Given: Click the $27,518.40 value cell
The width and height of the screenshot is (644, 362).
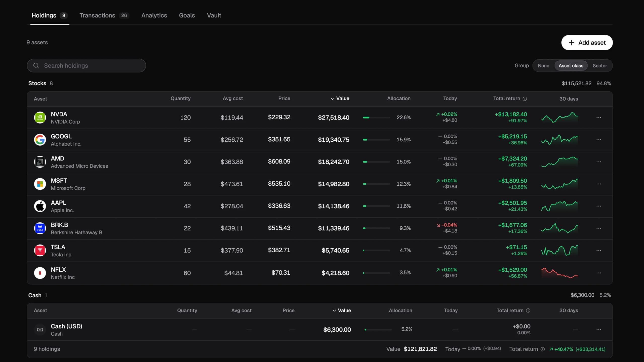Looking at the screenshot, I should 334,117.
